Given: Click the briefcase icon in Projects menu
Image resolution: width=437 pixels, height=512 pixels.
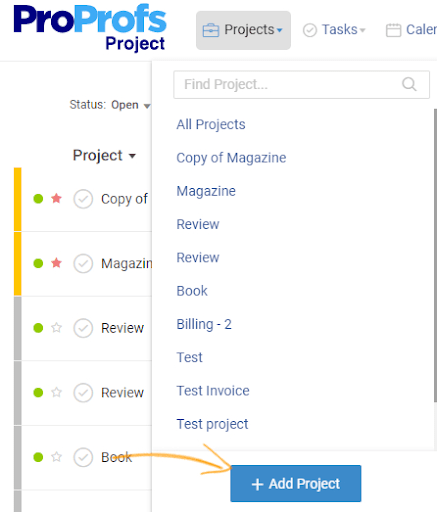Looking at the screenshot, I should point(211,30).
